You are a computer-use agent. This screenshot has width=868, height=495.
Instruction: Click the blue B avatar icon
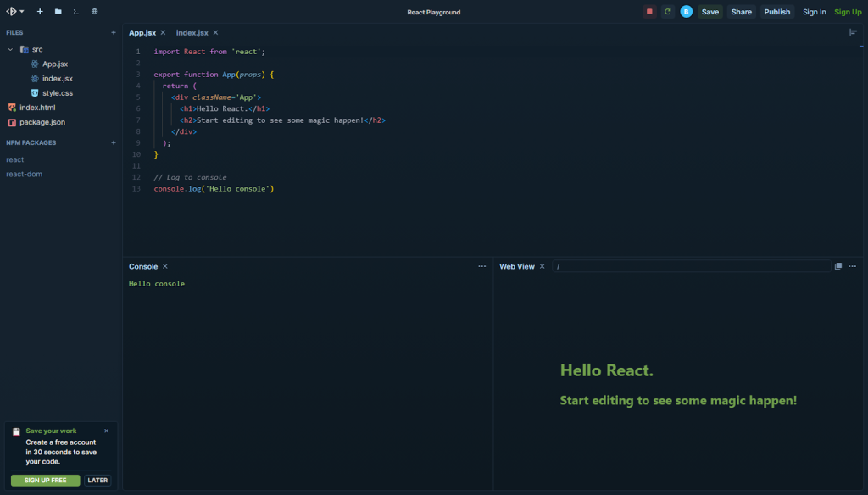click(x=685, y=11)
